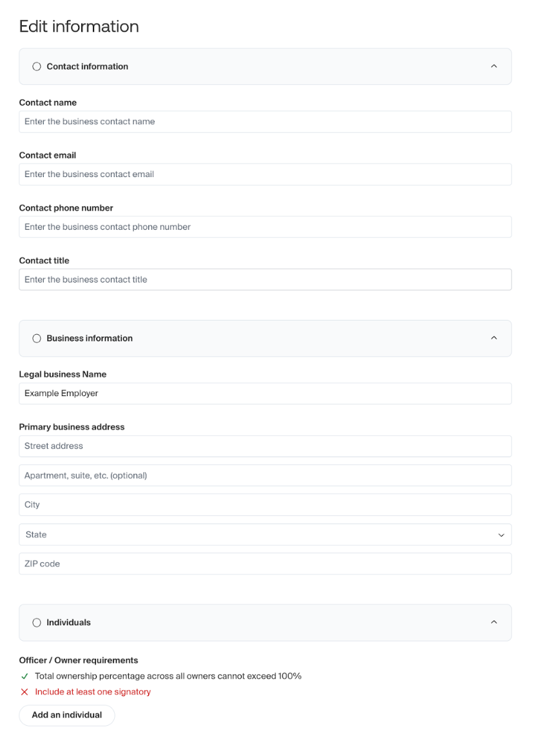
Task: Collapse the Individuals section chevron
Action: pos(494,623)
